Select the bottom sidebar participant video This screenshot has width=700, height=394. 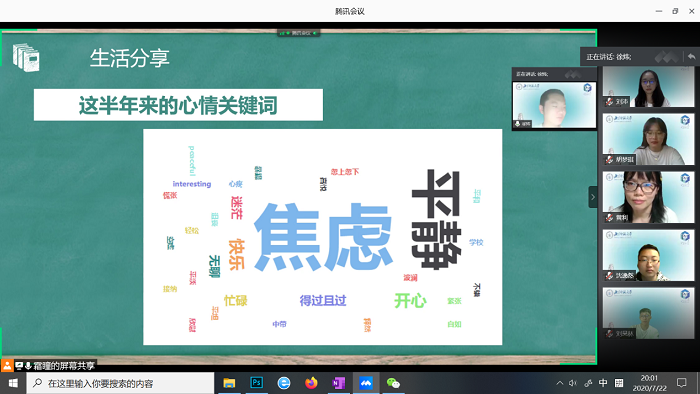pyautogui.click(x=648, y=313)
